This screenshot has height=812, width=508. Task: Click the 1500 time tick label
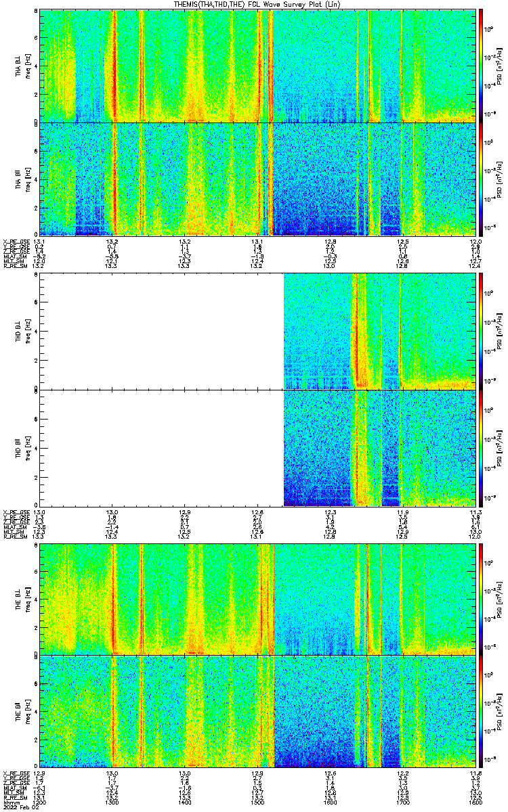(x=257, y=801)
